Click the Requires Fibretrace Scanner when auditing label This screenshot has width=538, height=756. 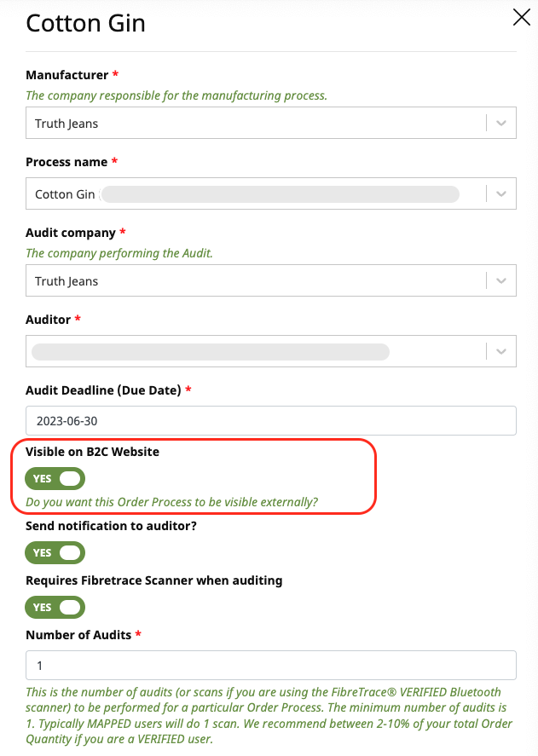point(154,580)
